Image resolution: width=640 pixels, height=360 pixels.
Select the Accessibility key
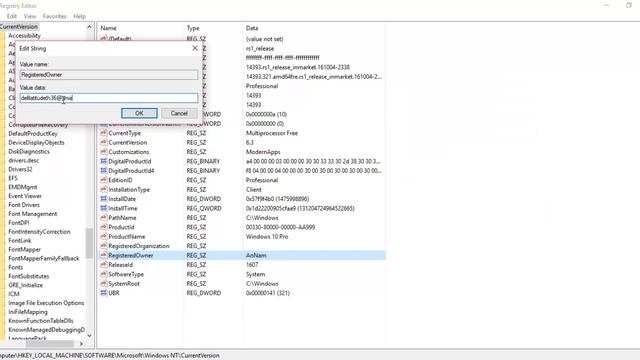(x=24, y=36)
